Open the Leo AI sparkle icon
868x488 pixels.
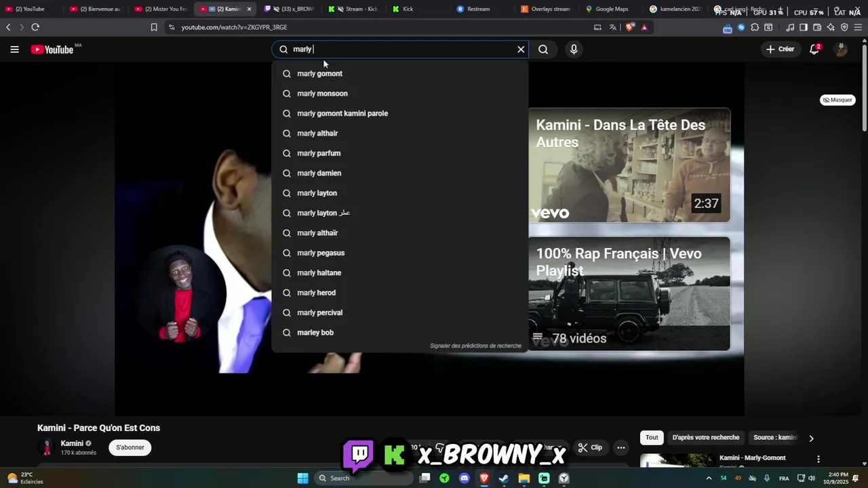(x=831, y=27)
